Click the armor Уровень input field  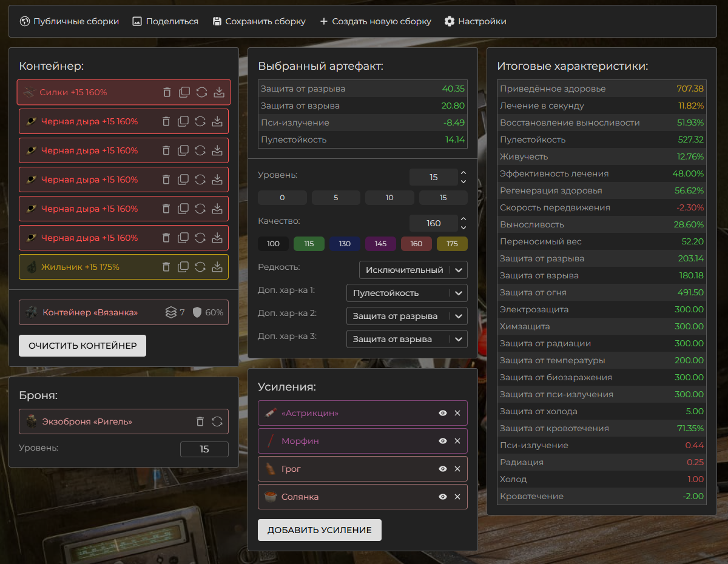click(204, 449)
